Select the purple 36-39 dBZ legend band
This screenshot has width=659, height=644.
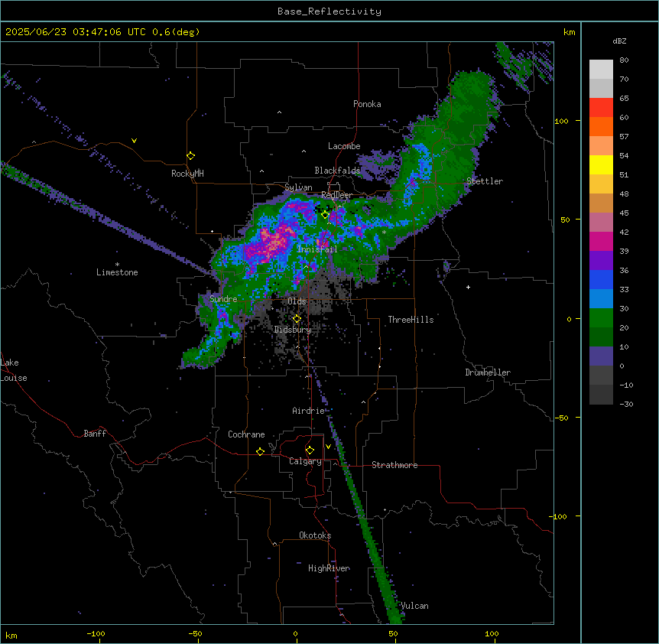(601, 261)
